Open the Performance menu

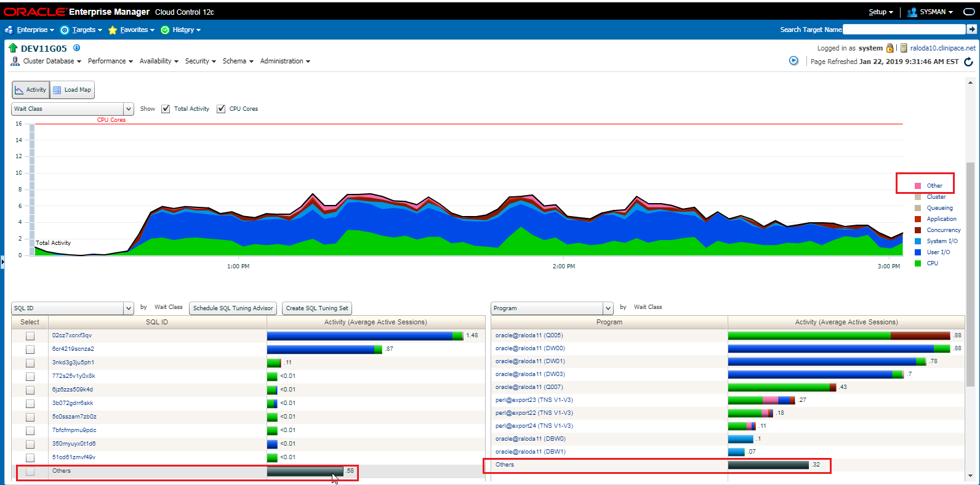110,61
